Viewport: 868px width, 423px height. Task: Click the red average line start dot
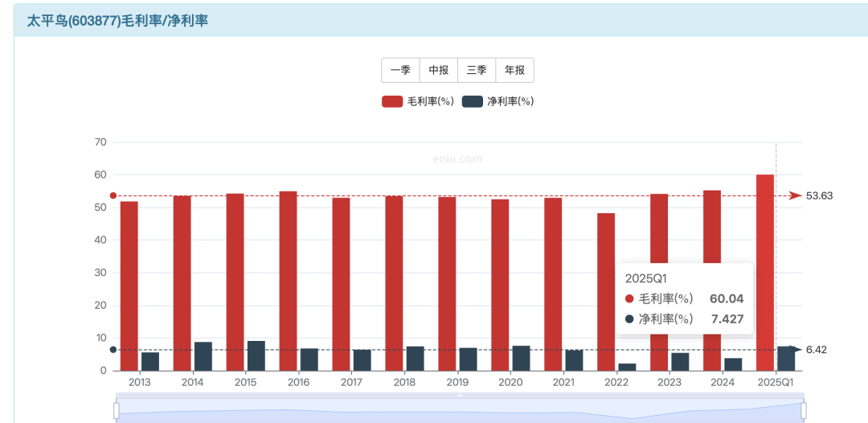[113, 195]
